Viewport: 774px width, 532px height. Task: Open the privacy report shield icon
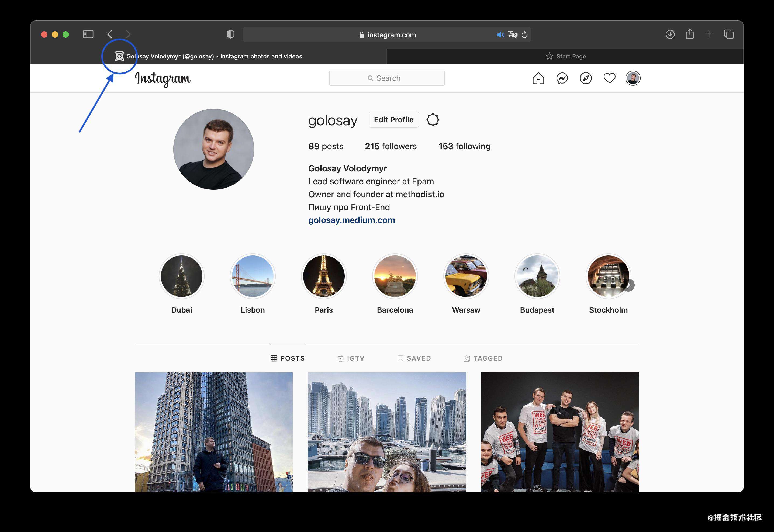coord(230,34)
